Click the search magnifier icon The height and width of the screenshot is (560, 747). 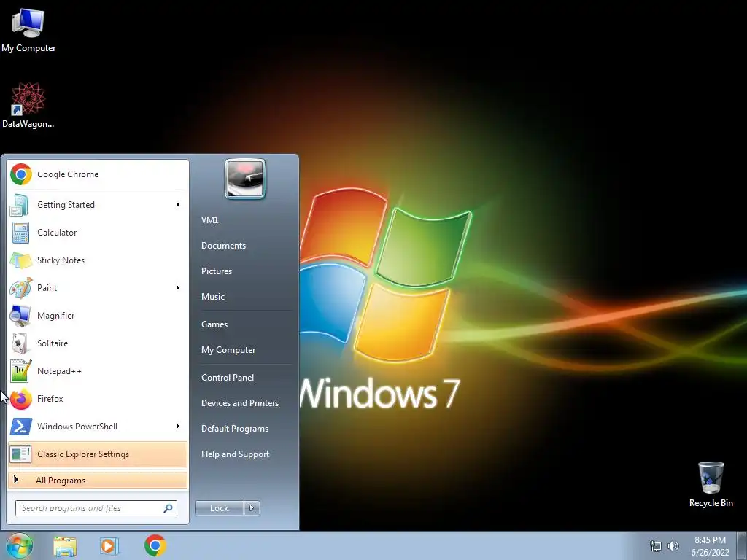pyautogui.click(x=169, y=508)
